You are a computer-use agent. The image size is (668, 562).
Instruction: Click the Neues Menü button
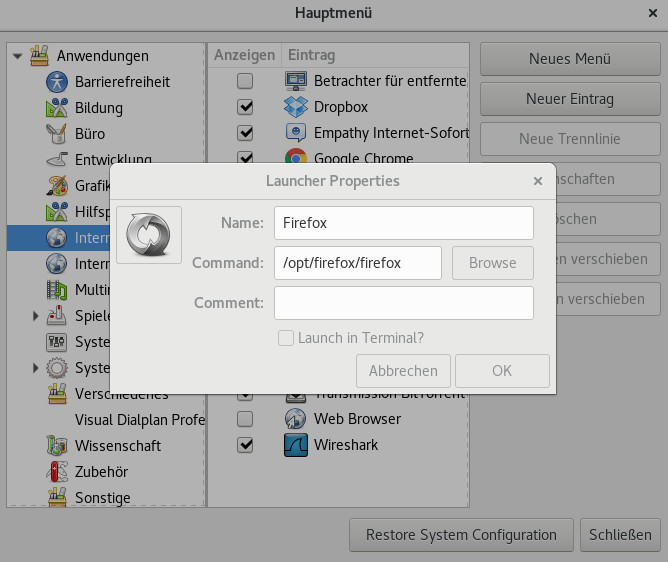click(570, 59)
